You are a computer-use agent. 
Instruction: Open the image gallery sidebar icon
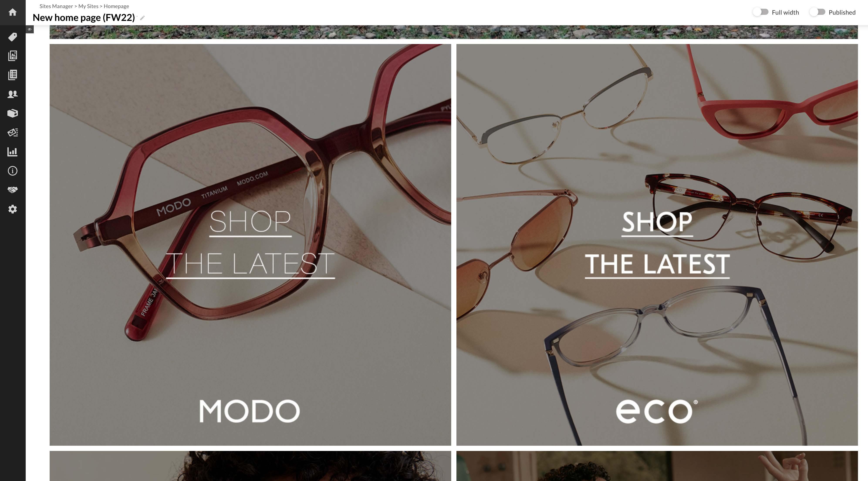point(12,56)
